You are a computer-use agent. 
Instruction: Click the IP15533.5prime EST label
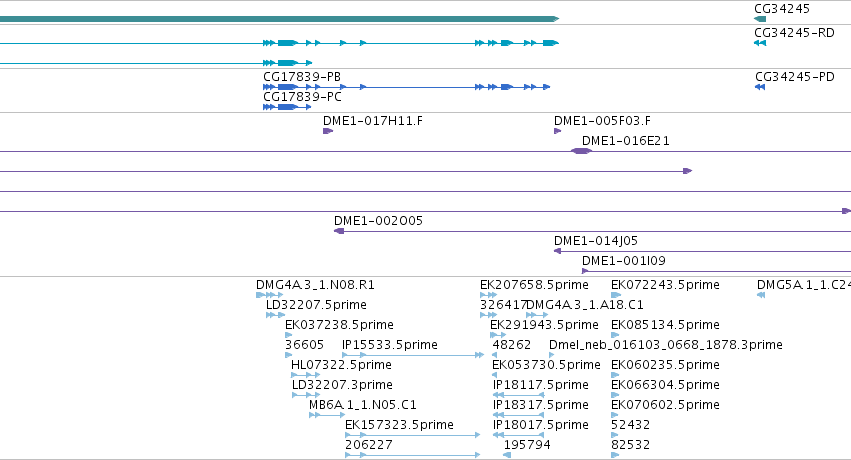click(390, 345)
